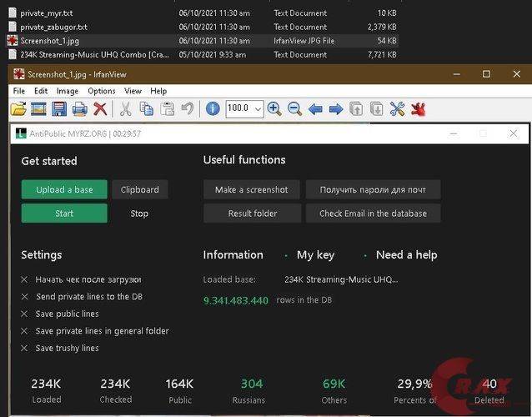Click the Zoom out magnifier icon
Screen dimensions: 532x417
click(294, 109)
